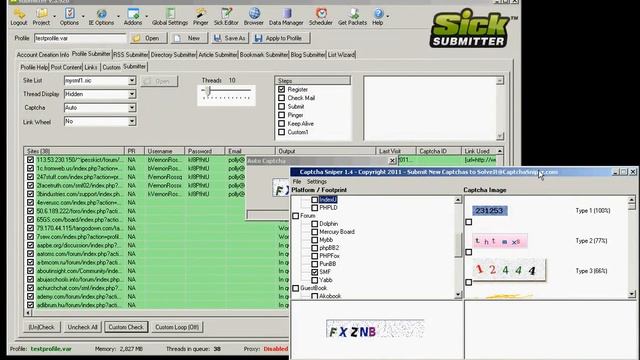Check the Mybb platform checkbox
The height and width of the screenshot is (360, 640).
pos(315,240)
